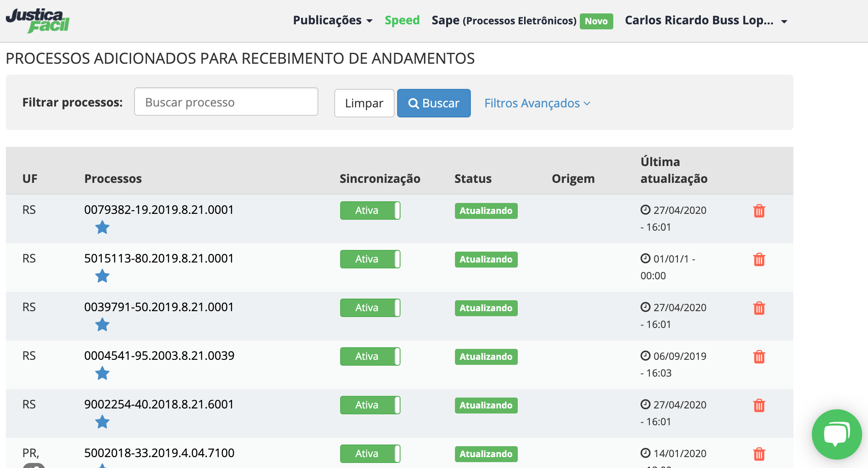The height and width of the screenshot is (468, 868).
Task: Disable synchronization for process 0039791-50.2019.8.21.0001
Action: pos(370,308)
